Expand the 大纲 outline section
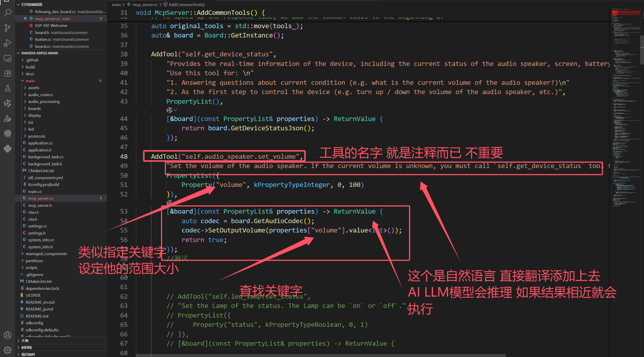The height and width of the screenshot is (357, 644). [x=25, y=341]
